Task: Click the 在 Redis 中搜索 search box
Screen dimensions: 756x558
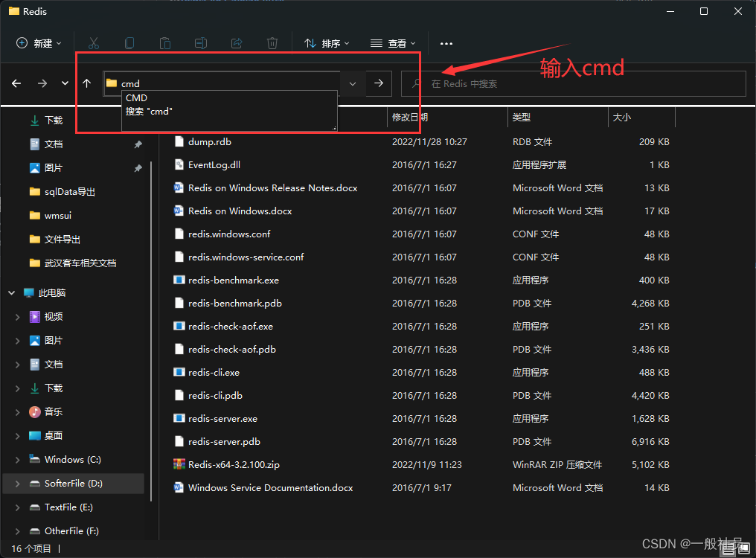Action: tap(573, 84)
